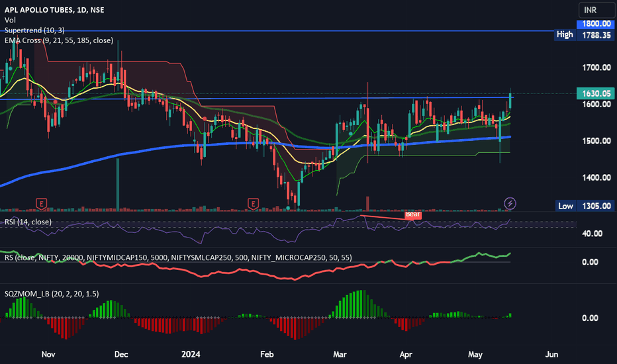Click the Low 1305.00 price label
The width and height of the screenshot is (617, 364).
click(x=585, y=206)
